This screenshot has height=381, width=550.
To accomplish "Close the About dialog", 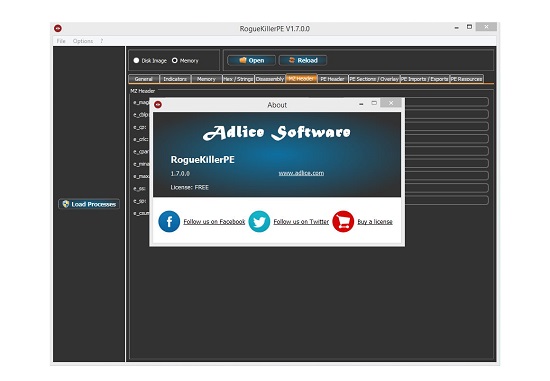I will 391,103.
